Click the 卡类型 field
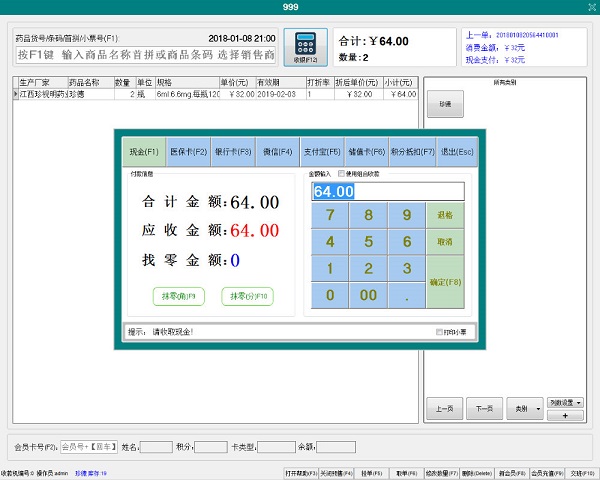Viewport: 600px width, 480px height. [x=276, y=447]
